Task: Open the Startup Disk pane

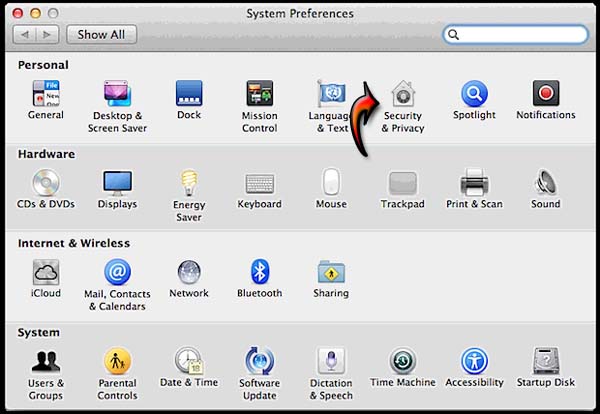Action: [x=545, y=362]
